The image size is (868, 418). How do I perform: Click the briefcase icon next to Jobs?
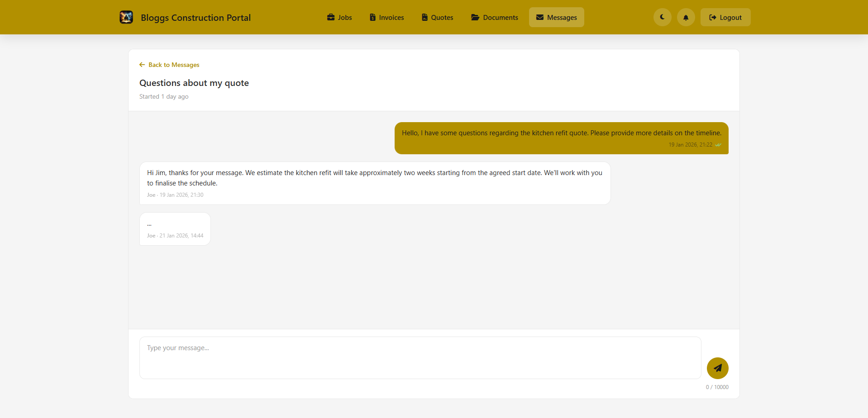330,17
